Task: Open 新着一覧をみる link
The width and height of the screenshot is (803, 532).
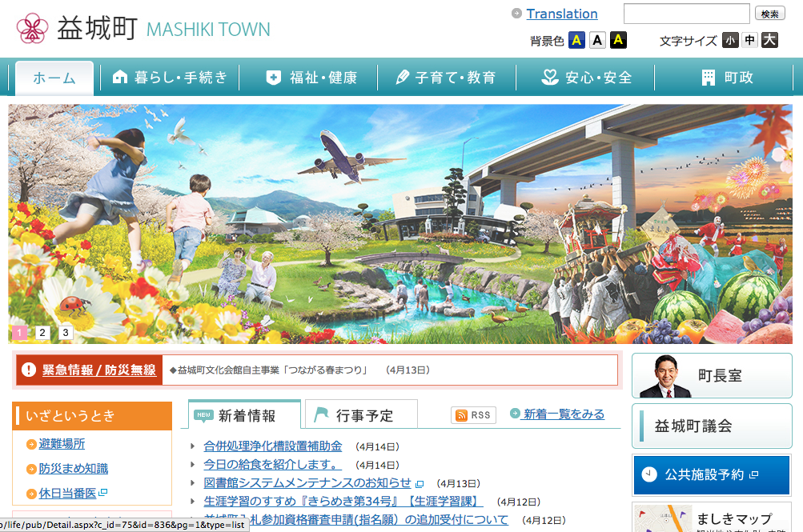Action: point(564,414)
